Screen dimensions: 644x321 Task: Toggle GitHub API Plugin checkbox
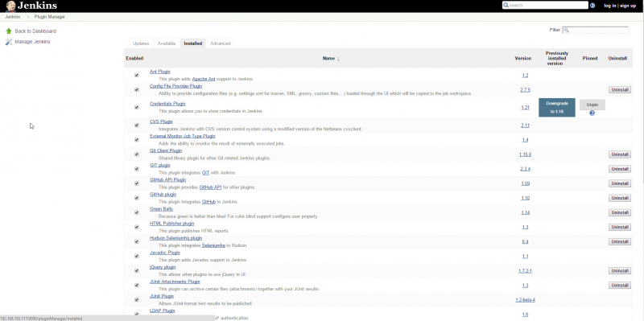pos(137,183)
